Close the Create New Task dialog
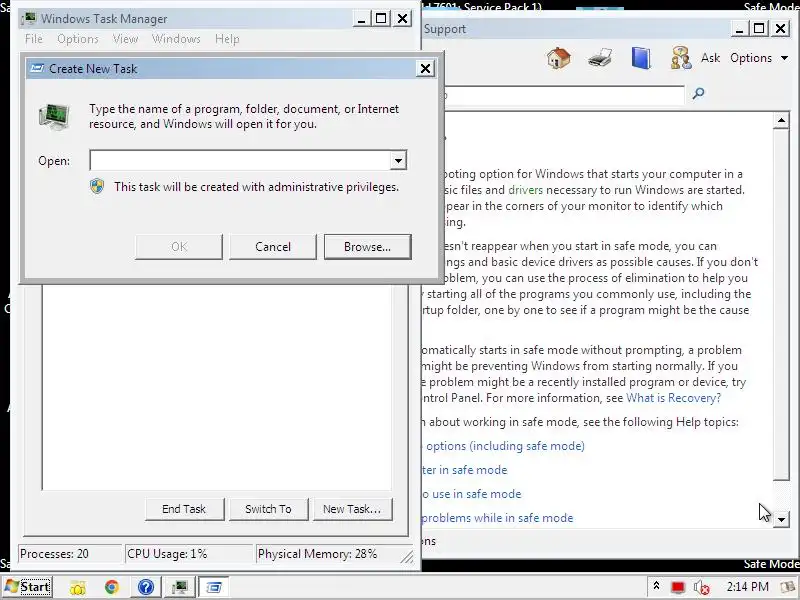Screen dimensions: 800x600 point(425,68)
